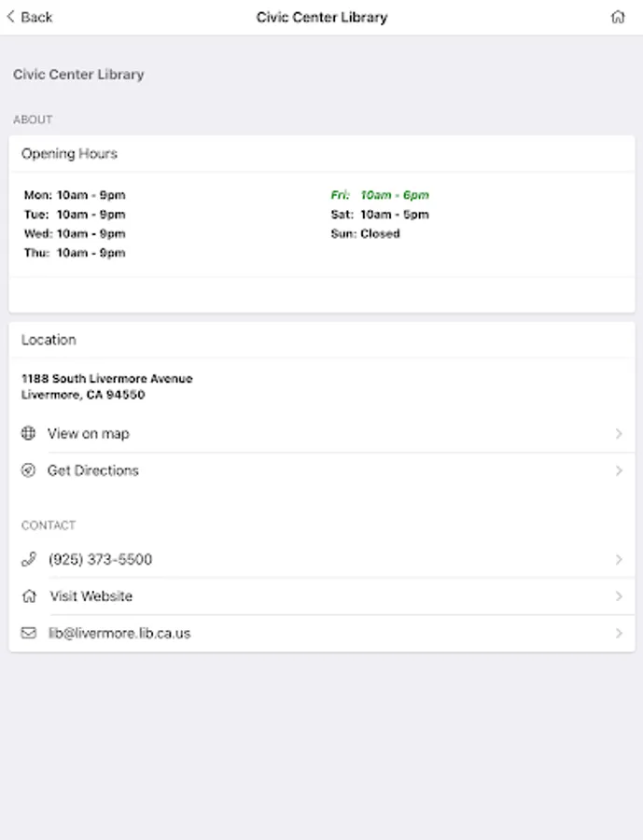Open the View on map link
Screen dimensions: 643x840
point(89,433)
